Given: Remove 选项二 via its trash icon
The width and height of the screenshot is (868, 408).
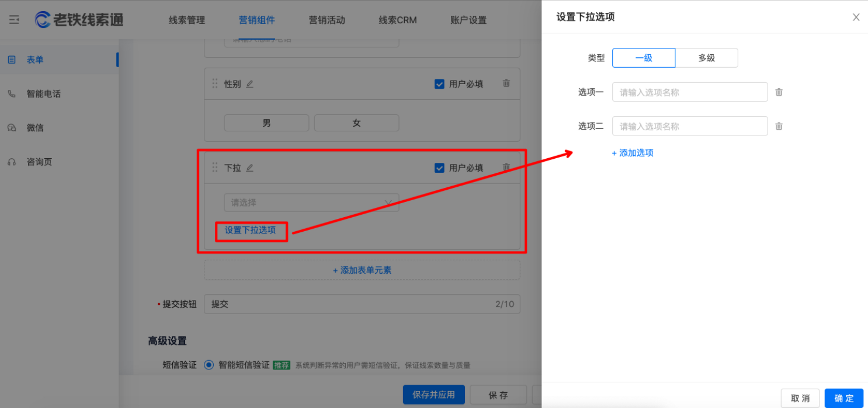Looking at the screenshot, I should click(x=779, y=126).
